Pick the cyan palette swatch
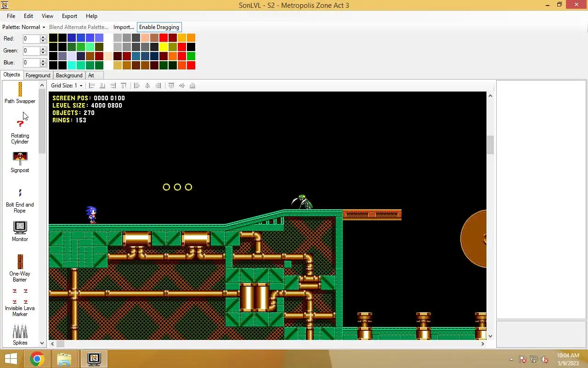Viewport: 588px width, 368px height. click(x=72, y=65)
